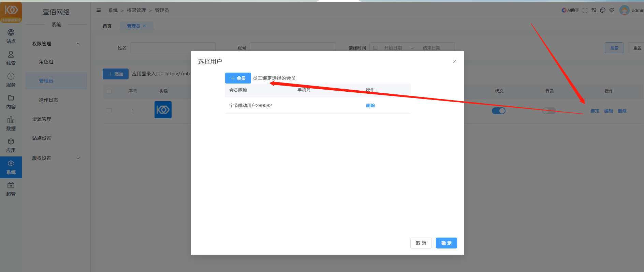Click the 编辑 link in row 1
Viewport: 644px width, 272px height.
point(609,111)
